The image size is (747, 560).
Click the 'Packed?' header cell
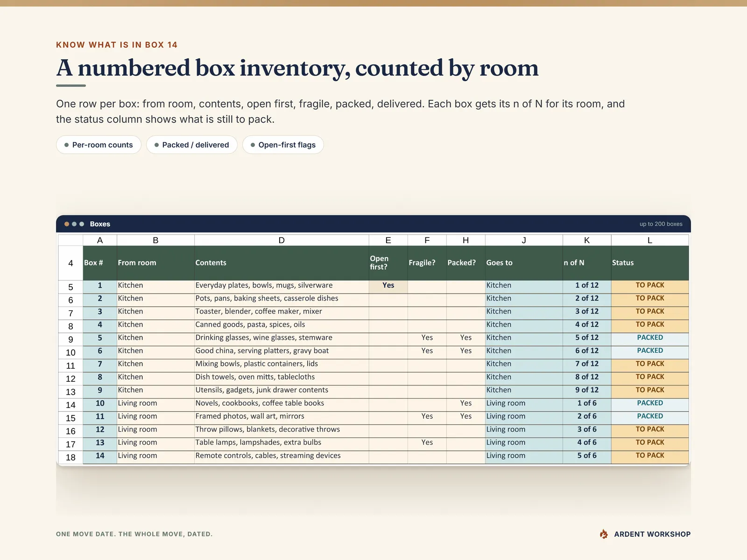pyautogui.click(x=465, y=263)
